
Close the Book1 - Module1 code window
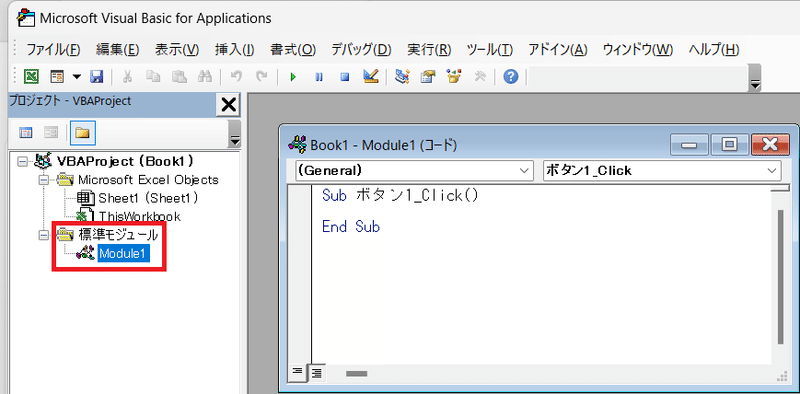click(x=770, y=145)
